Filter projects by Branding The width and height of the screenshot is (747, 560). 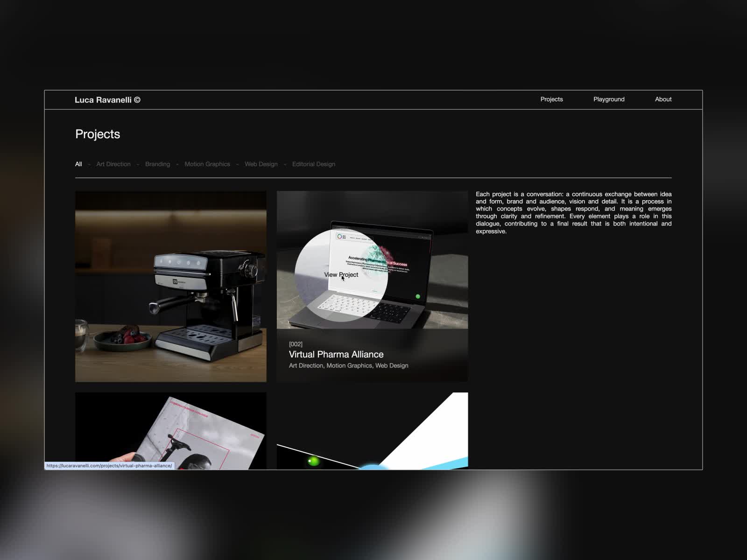click(157, 164)
